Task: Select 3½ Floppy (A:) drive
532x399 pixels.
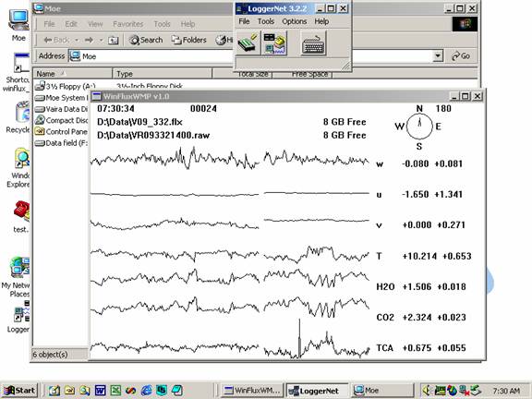Action: (x=66, y=86)
